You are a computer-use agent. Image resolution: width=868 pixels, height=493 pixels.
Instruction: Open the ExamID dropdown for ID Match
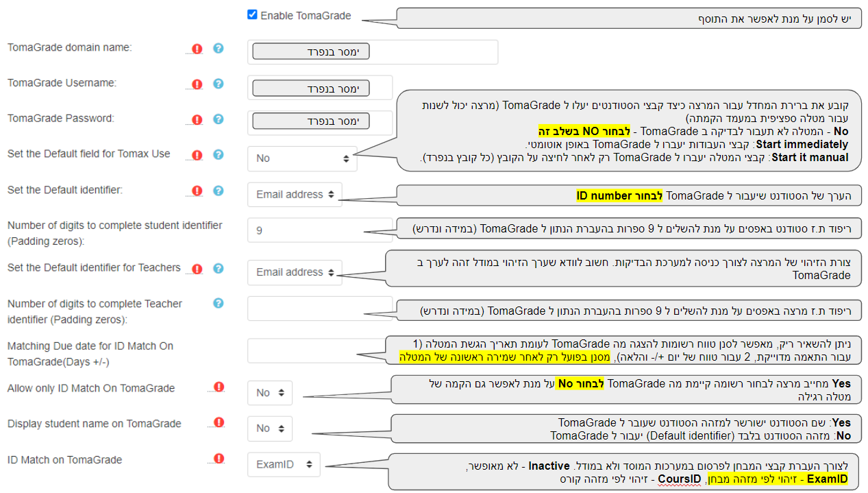click(284, 465)
